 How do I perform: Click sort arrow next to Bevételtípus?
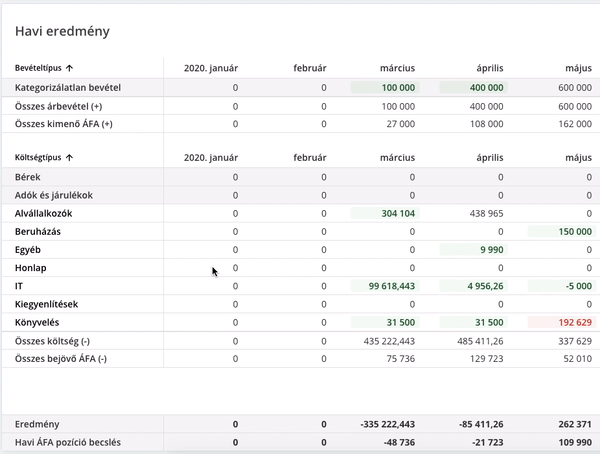pyautogui.click(x=69, y=68)
